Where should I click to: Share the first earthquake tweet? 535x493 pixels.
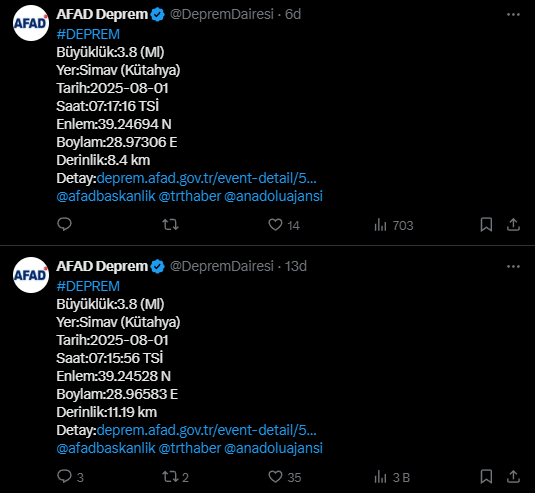(513, 225)
